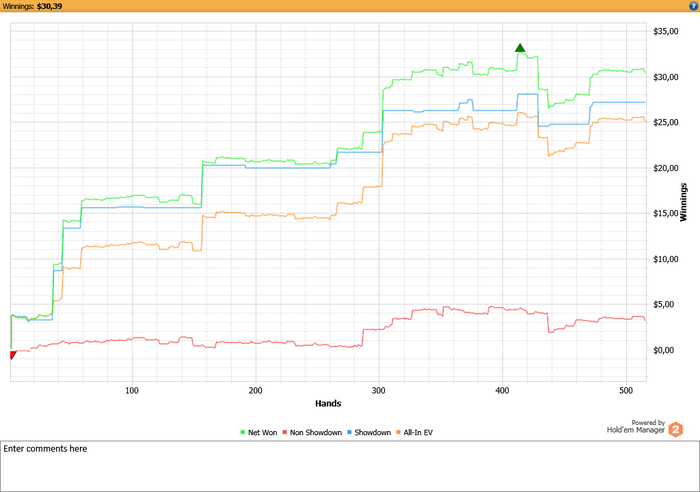Click the red Non Showdown color swatch
This screenshot has height=492, width=700.
tap(285, 432)
